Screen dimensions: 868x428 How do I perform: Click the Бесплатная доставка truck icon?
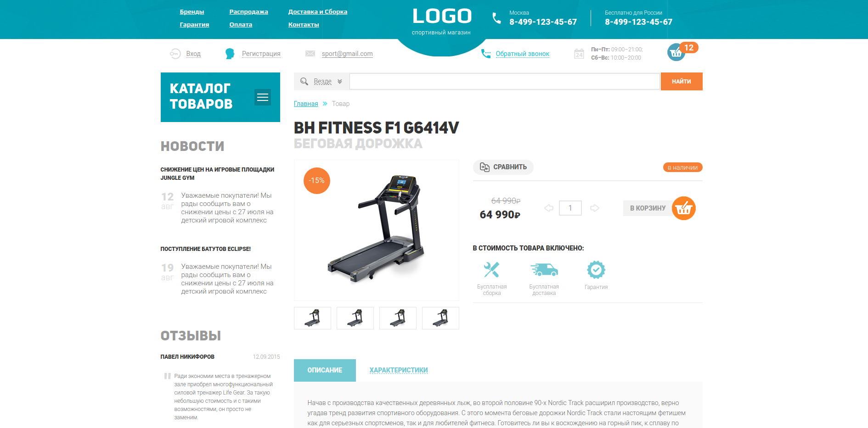click(544, 270)
